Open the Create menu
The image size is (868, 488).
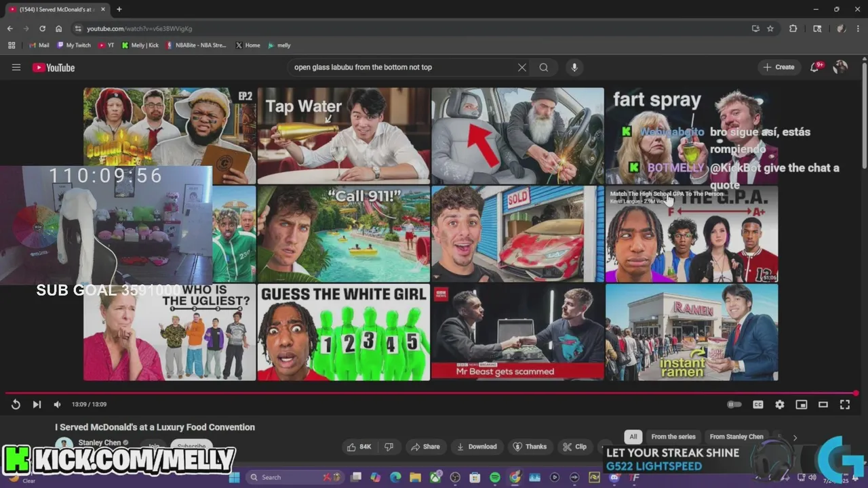[x=778, y=67]
